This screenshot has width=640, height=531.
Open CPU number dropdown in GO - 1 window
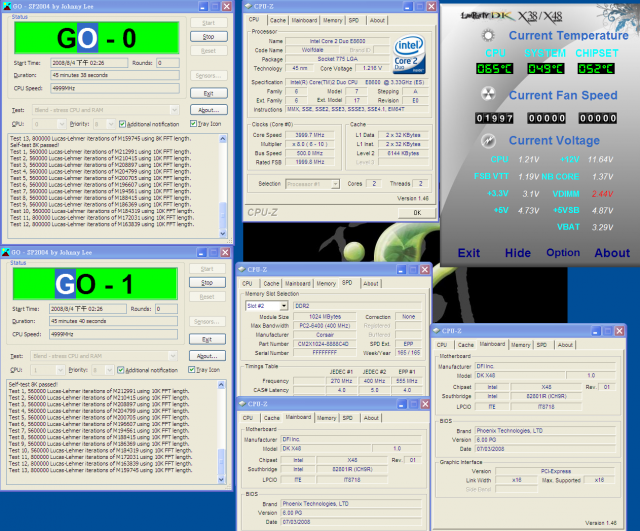pos(60,370)
